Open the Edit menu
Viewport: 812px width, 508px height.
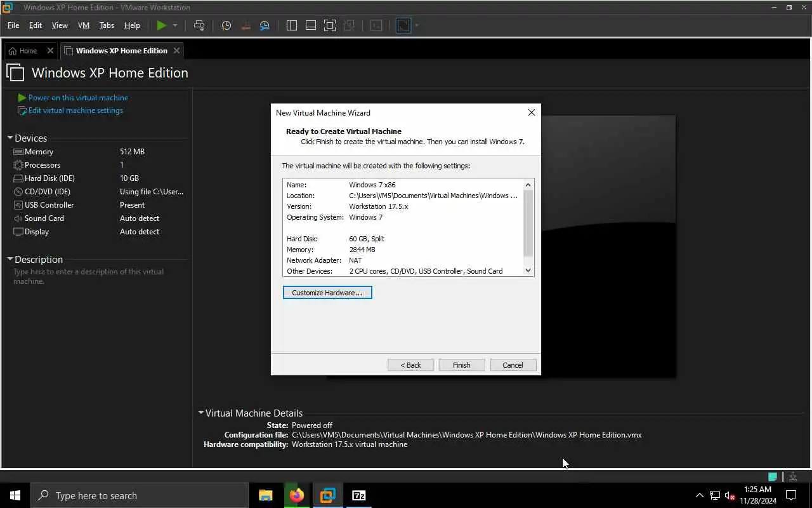click(36, 25)
